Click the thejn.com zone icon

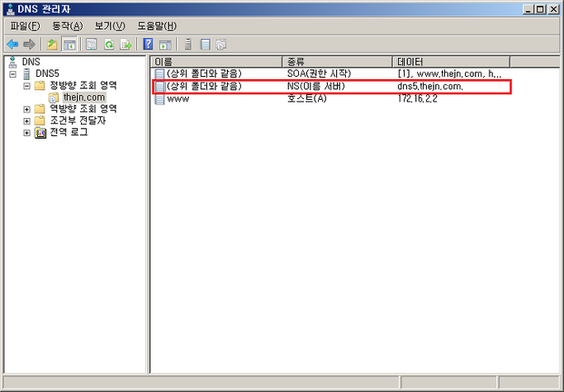tap(53, 97)
